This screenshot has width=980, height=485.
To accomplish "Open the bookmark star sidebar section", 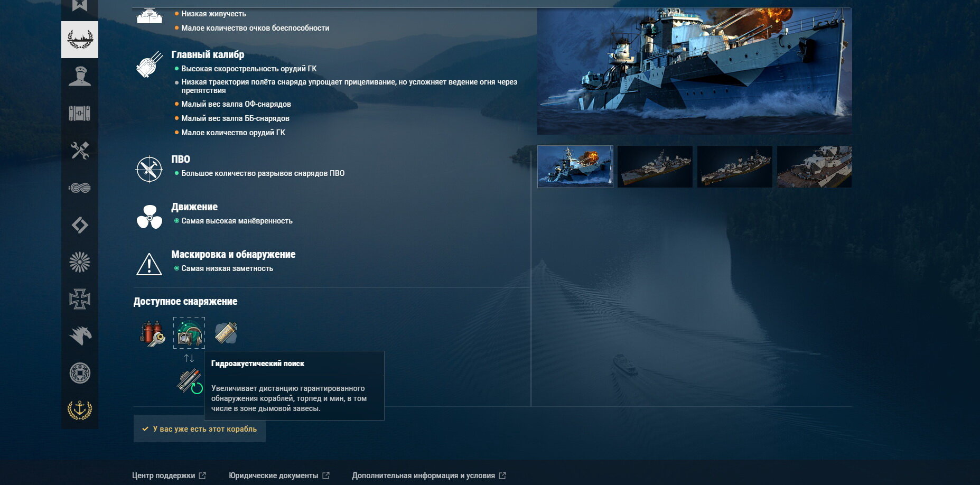I will click(x=80, y=6).
